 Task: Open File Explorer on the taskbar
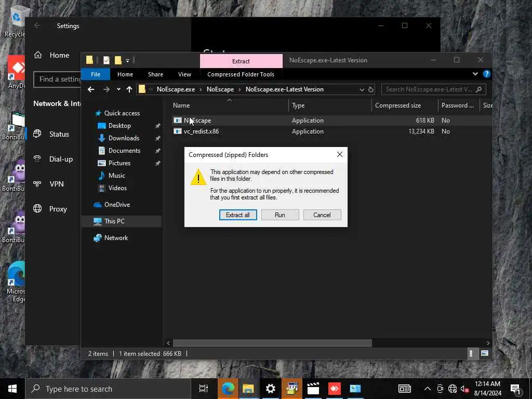249,389
